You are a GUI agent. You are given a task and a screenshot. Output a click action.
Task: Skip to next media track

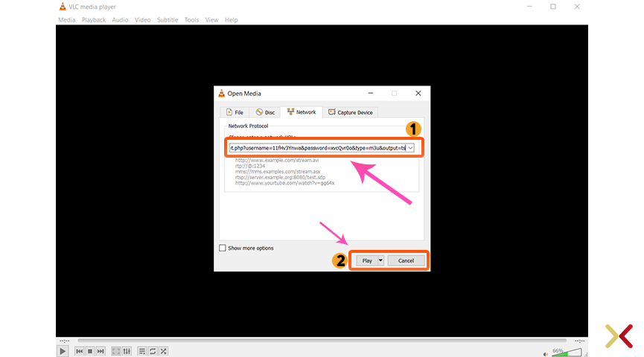coord(101,351)
